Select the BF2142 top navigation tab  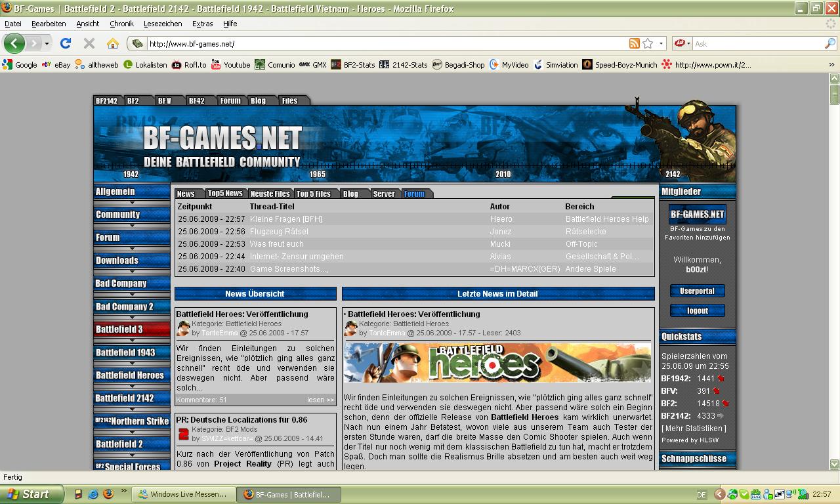click(x=106, y=100)
